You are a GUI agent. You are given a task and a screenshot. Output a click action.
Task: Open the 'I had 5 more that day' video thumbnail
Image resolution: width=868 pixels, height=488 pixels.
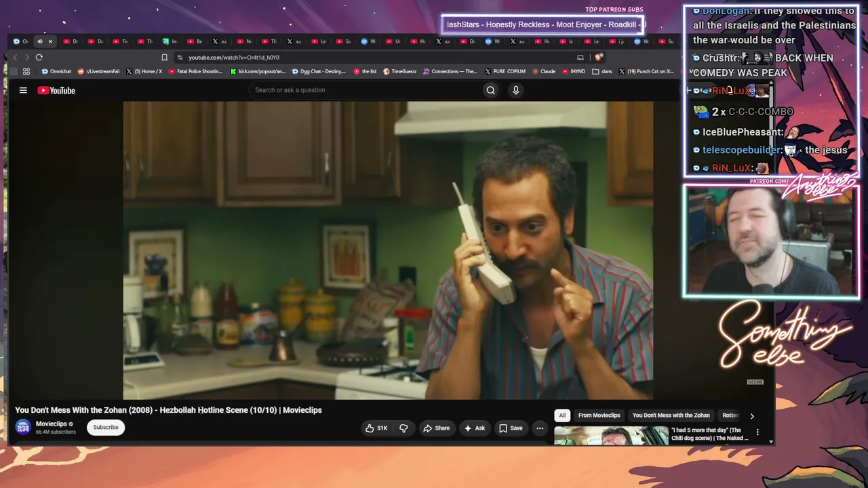[611, 435]
